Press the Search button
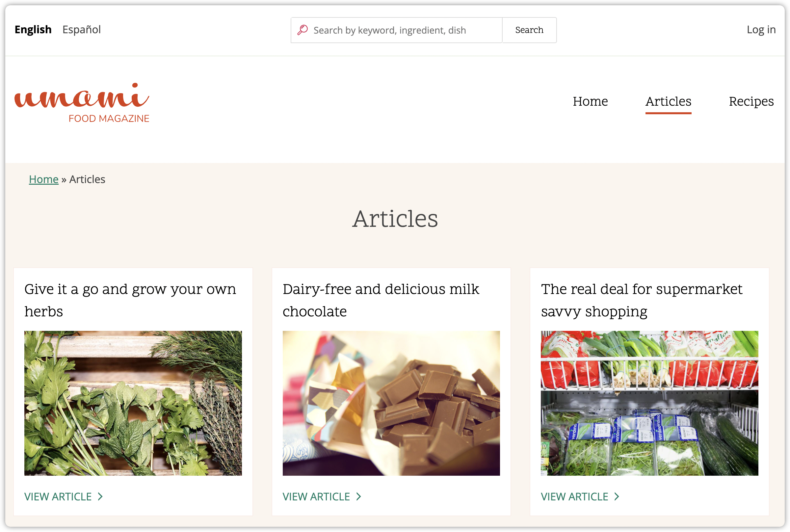The image size is (790, 532). click(529, 30)
